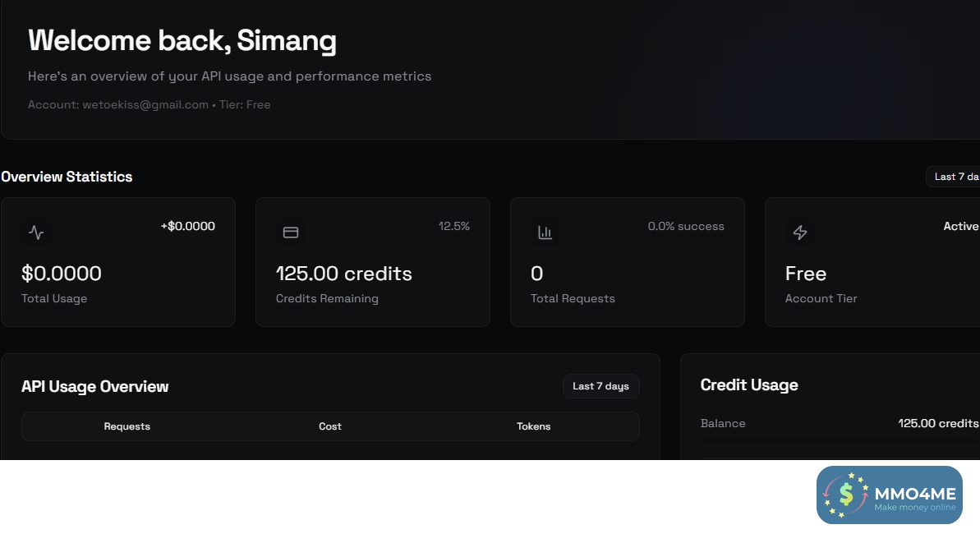Click the Balance 125.00 credits value
This screenshot has width=980, height=534.
point(938,424)
